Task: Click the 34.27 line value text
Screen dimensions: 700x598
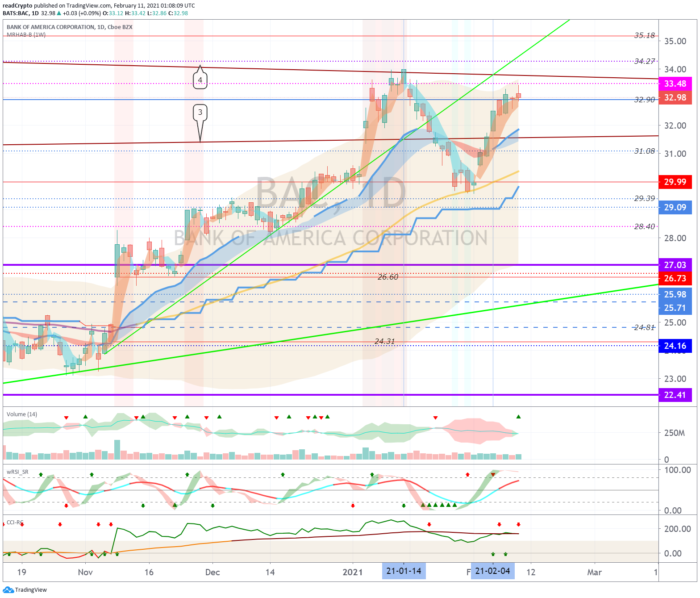Action: 644,61
